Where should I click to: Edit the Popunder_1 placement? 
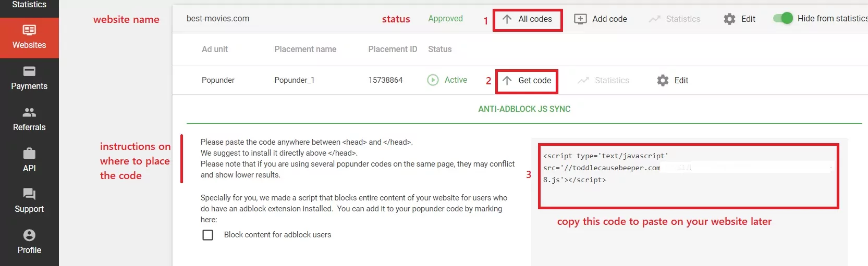coord(673,80)
